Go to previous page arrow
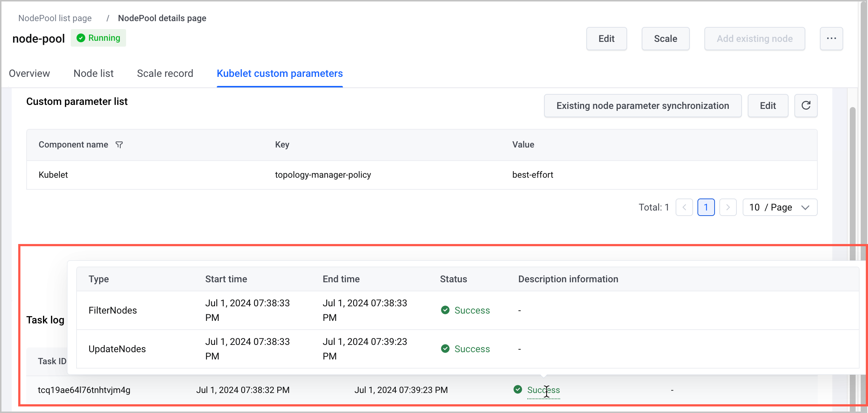868x413 pixels. (x=684, y=207)
